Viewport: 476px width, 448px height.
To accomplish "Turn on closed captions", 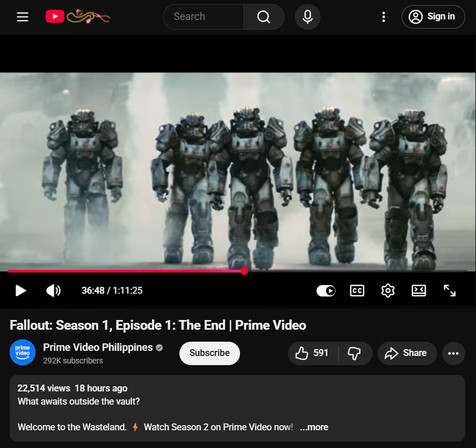I will click(357, 290).
